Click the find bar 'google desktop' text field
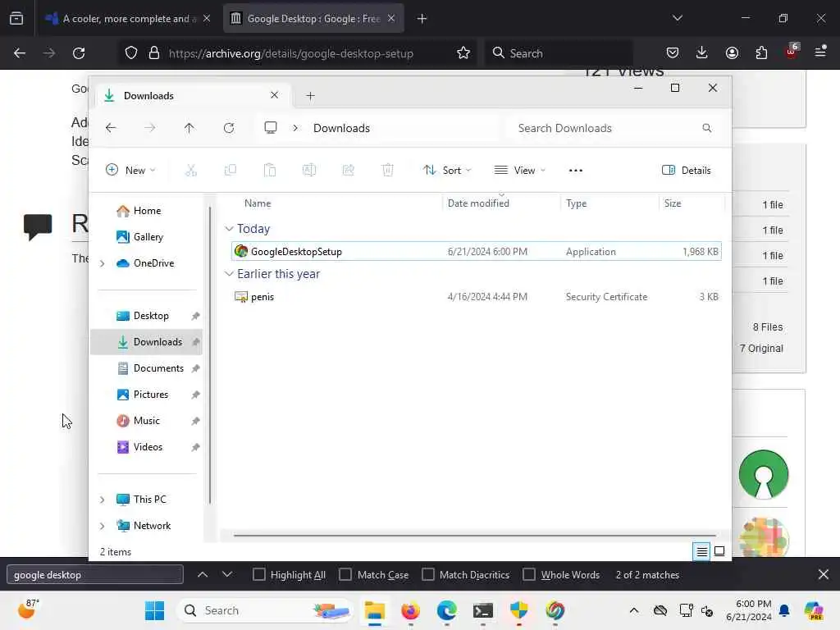Image resolution: width=840 pixels, height=630 pixels. tap(95, 574)
